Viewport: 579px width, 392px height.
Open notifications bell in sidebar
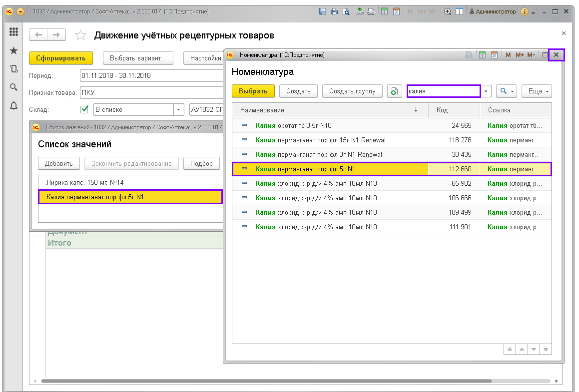13,105
